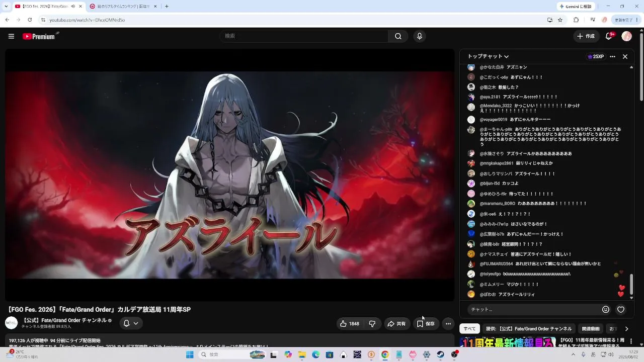The width and height of the screenshot is (644, 362).
Task: Open the channel name link
Action: click(64, 320)
